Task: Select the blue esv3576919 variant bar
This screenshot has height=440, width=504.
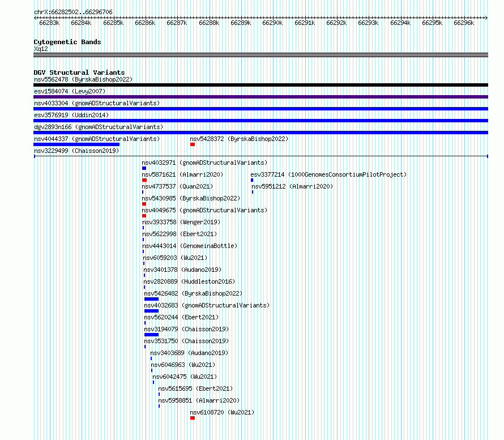Action: click(260, 121)
